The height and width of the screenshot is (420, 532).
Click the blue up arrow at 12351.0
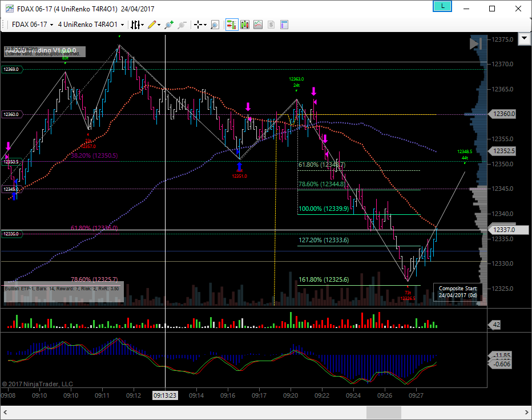pos(240,166)
